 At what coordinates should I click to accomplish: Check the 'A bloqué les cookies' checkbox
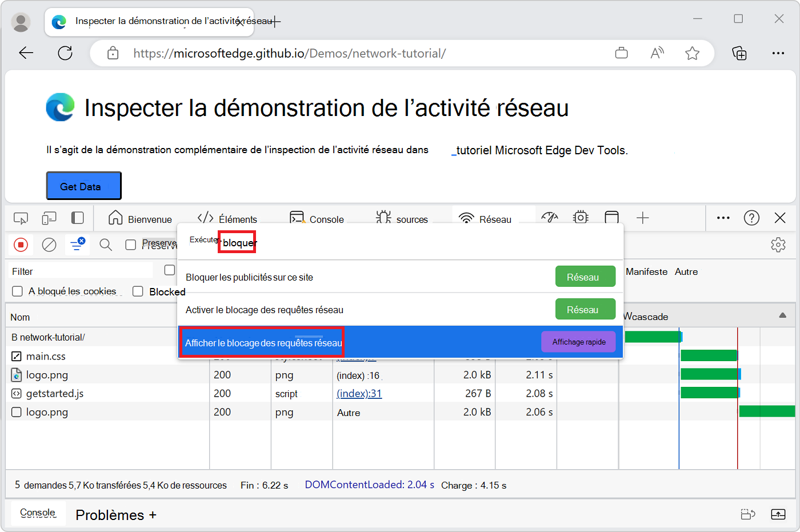18,291
